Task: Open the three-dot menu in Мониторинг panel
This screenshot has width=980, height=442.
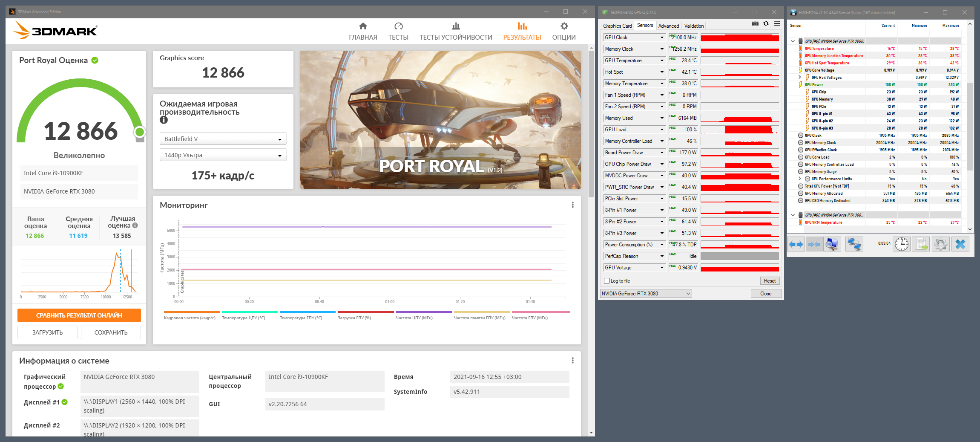Action: 572,205
